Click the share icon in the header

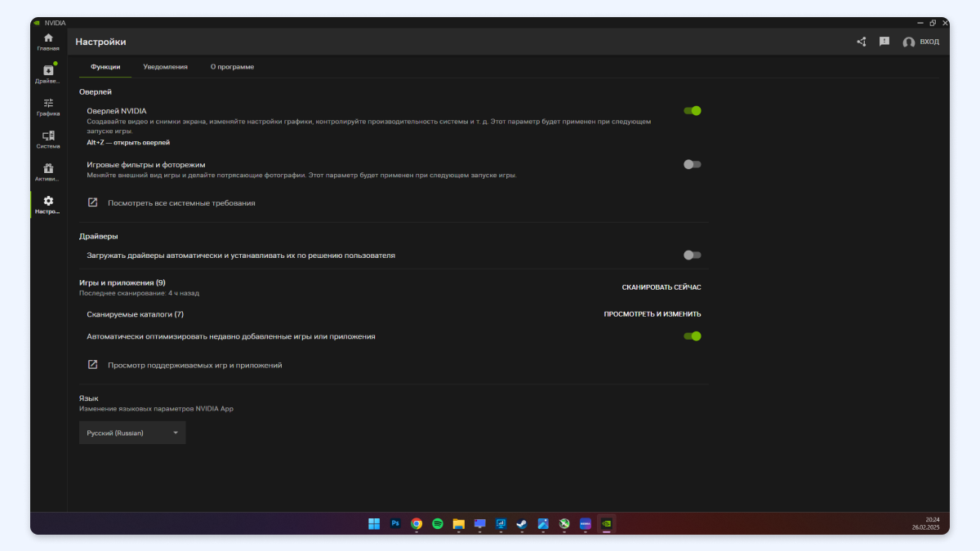[862, 42]
